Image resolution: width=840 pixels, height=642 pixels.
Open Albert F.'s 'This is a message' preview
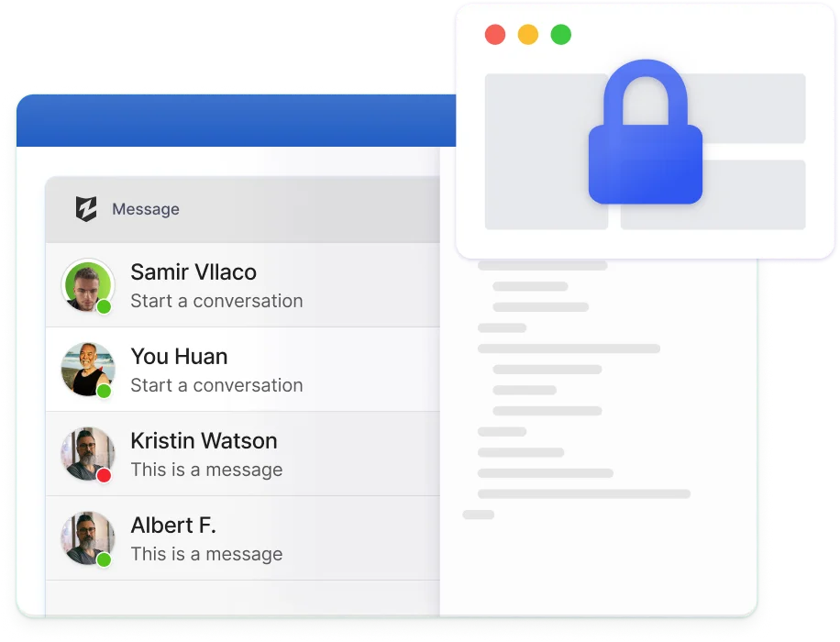tap(206, 554)
